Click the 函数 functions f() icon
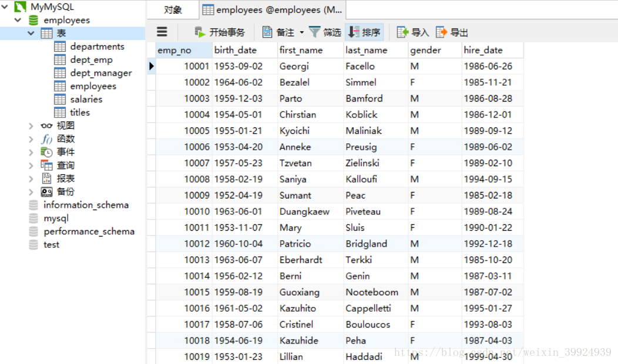This screenshot has width=618, height=364. tap(46, 139)
